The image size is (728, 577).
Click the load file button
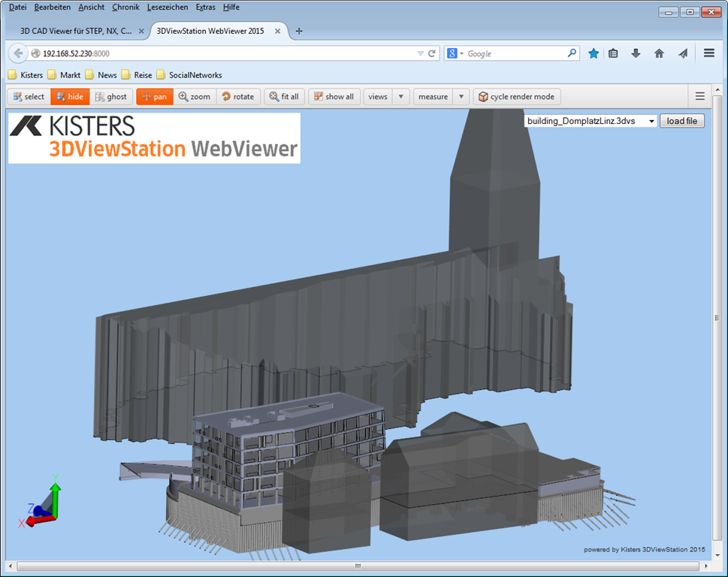(682, 121)
